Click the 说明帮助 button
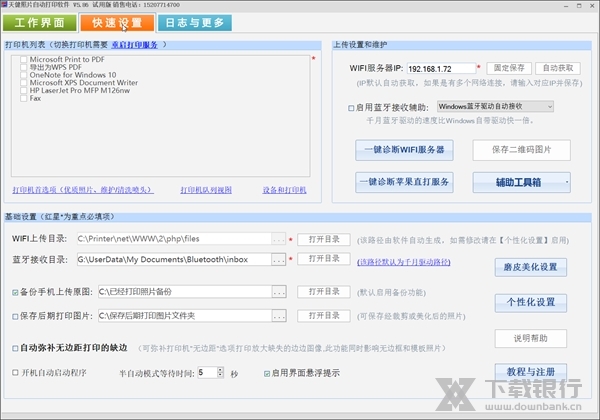The height and width of the screenshot is (420, 600). click(x=530, y=339)
